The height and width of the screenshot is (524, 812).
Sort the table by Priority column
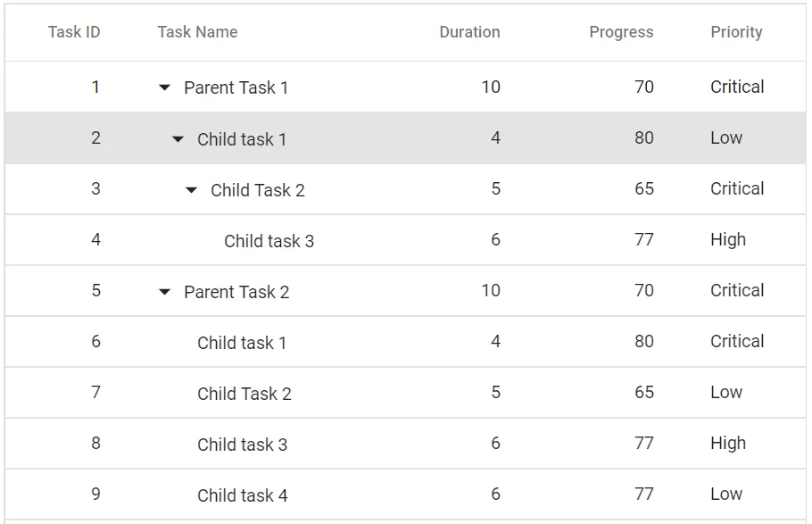pos(737,32)
